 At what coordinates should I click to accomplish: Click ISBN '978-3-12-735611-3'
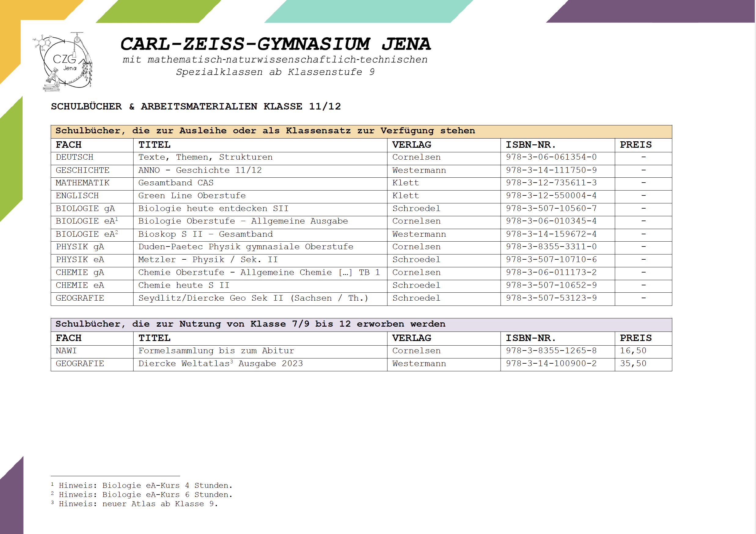click(551, 183)
